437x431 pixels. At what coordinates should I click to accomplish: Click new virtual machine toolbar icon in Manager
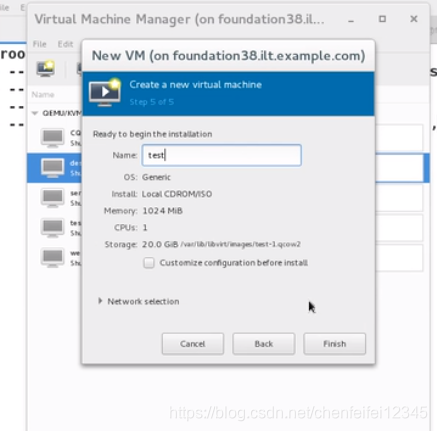pos(46,69)
